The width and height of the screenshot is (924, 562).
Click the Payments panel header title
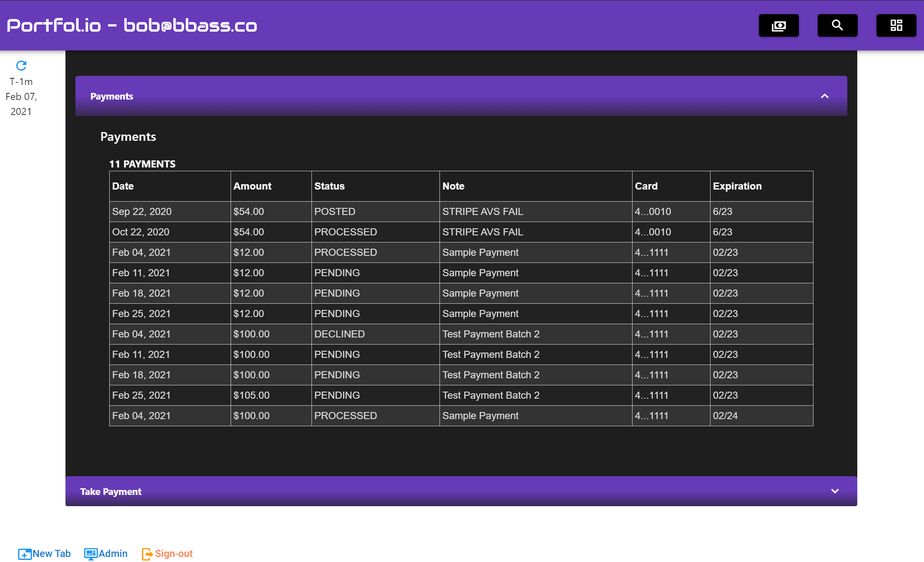(x=112, y=96)
